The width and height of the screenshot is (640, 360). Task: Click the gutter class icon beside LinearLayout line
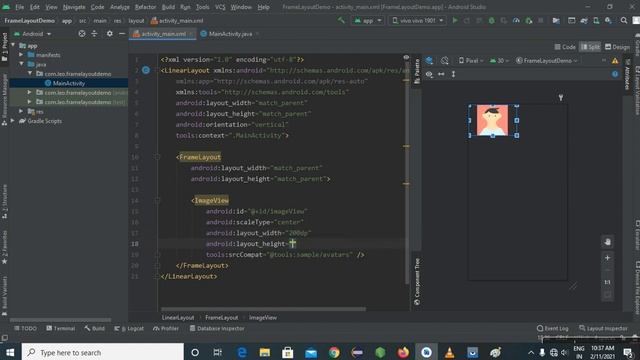pos(146,70)
